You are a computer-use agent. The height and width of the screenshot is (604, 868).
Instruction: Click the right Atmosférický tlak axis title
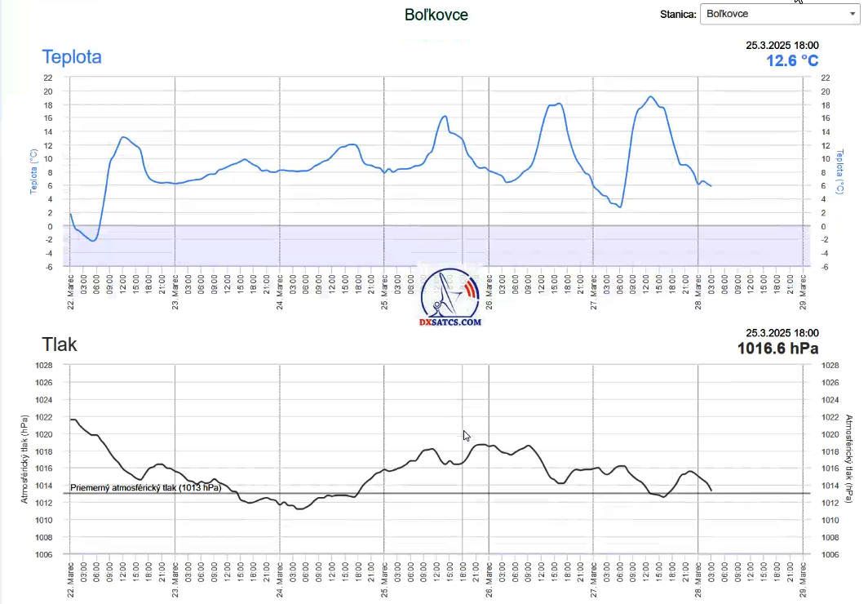(848, 459)
